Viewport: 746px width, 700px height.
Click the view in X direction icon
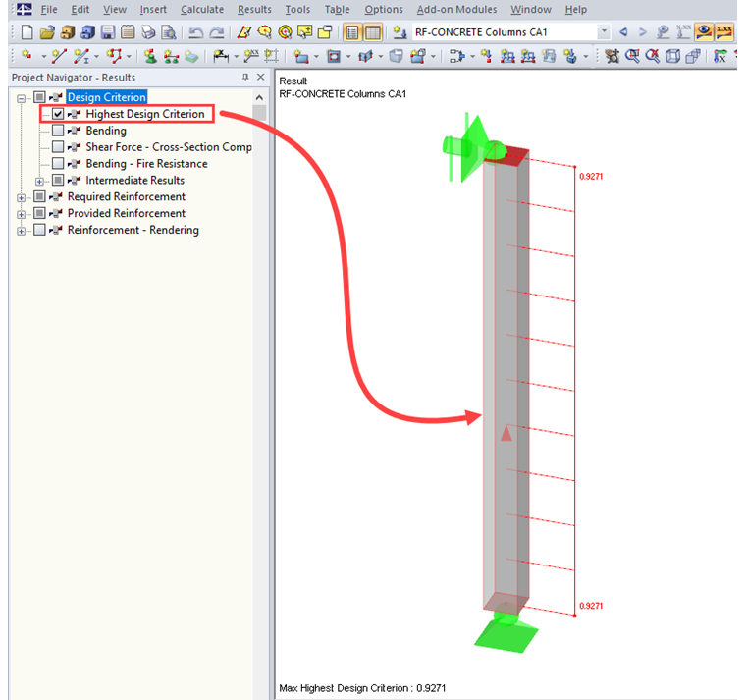[x=720, y=56]
